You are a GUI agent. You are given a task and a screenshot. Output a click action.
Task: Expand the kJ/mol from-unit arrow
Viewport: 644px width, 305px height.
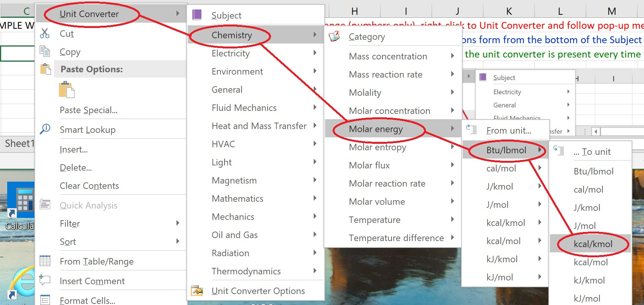click(x=540, y=277)
